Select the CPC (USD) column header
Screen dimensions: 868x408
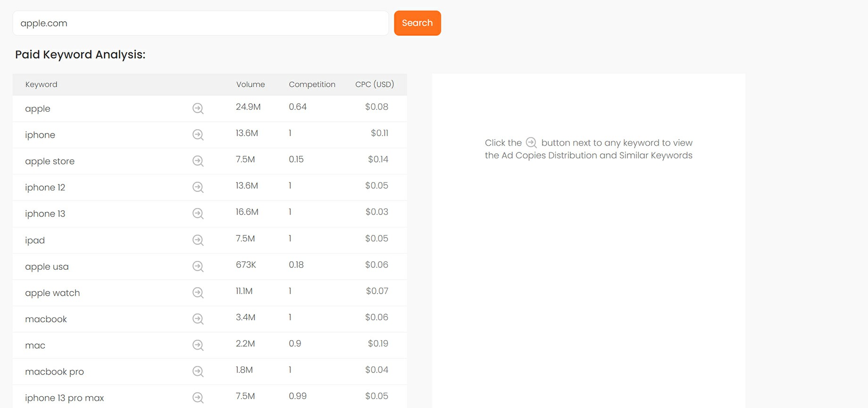375,84
